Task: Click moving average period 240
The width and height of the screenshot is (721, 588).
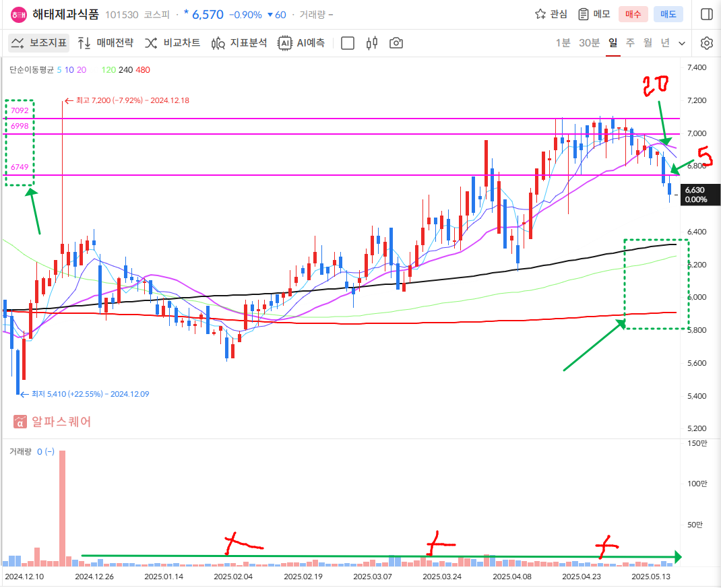Action: pos(125,70)
